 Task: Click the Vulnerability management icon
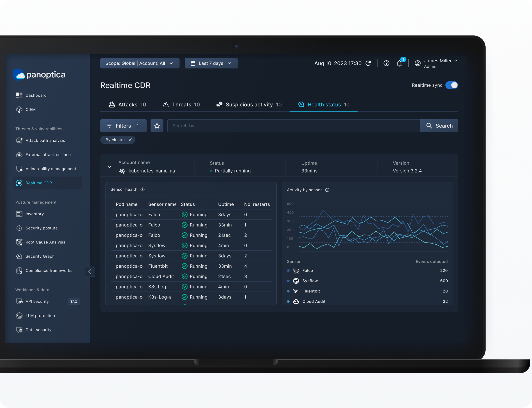(19, 169)
